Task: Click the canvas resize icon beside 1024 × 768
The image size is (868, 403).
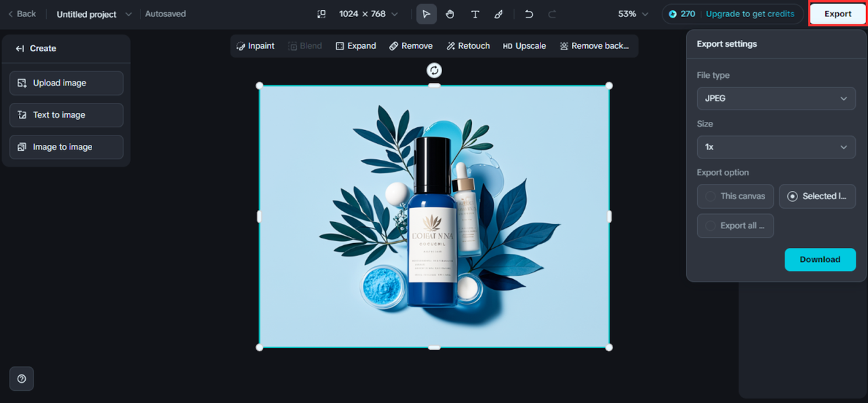Action: pyautogui.click(x=321, y=14)
